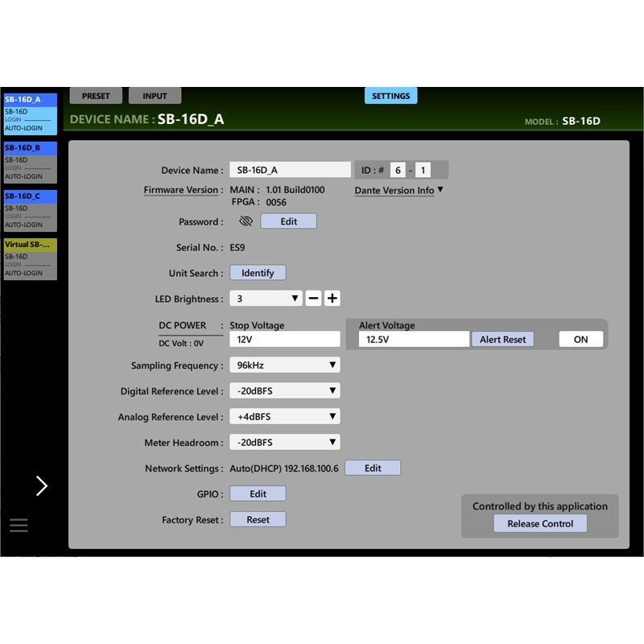This screenshot has height=644, width=644.
Task: Select device SB-16D_C in sidebar
Action: 31,211
